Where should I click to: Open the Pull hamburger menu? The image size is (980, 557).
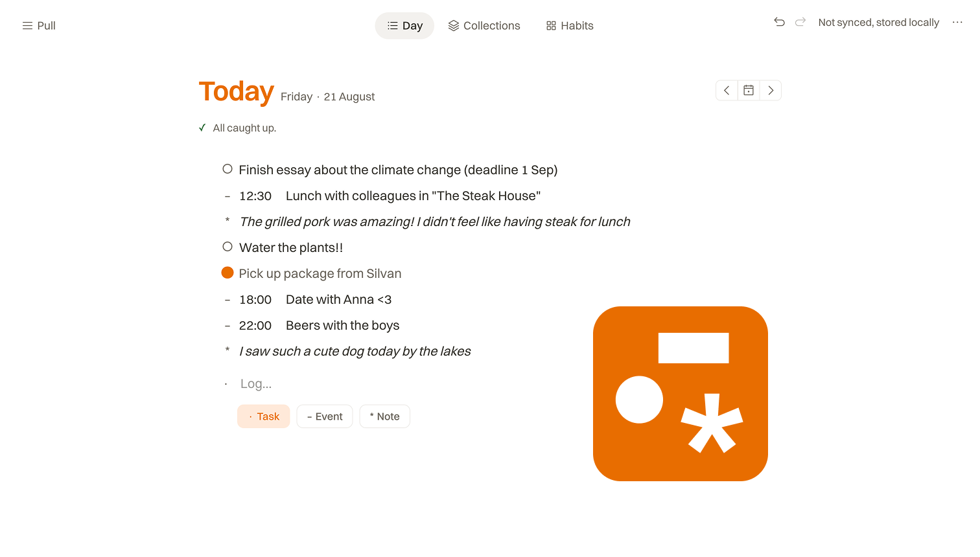click(x=39, y=26)
